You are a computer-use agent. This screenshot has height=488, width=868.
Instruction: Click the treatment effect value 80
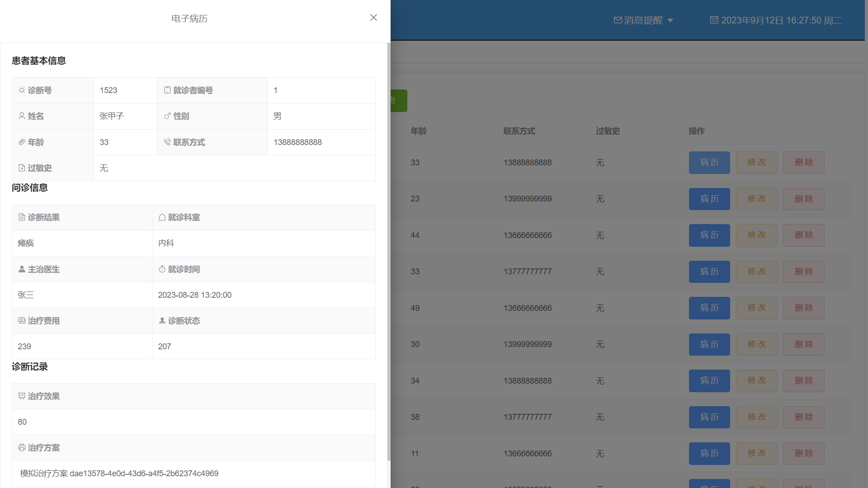22,422
